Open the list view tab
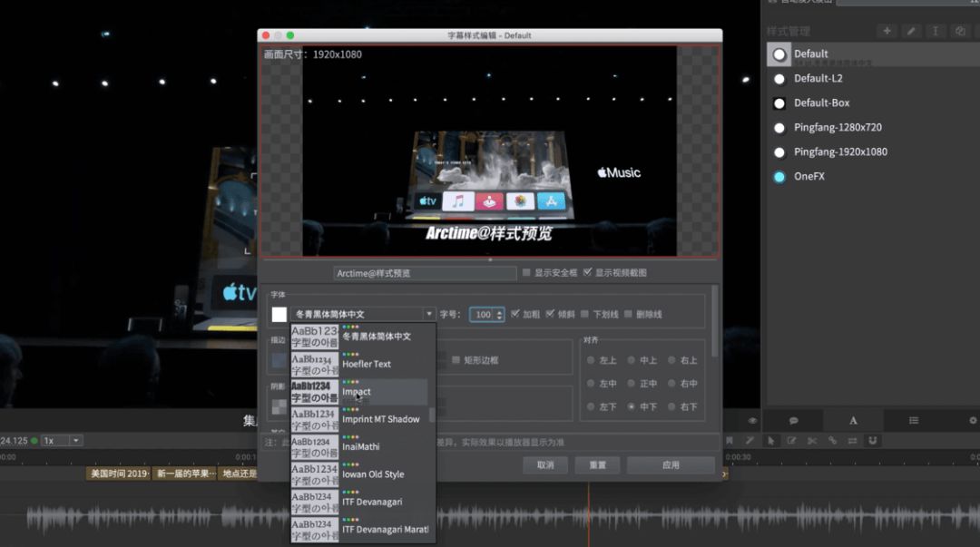The image size is (980, 547). click(914, 421)
